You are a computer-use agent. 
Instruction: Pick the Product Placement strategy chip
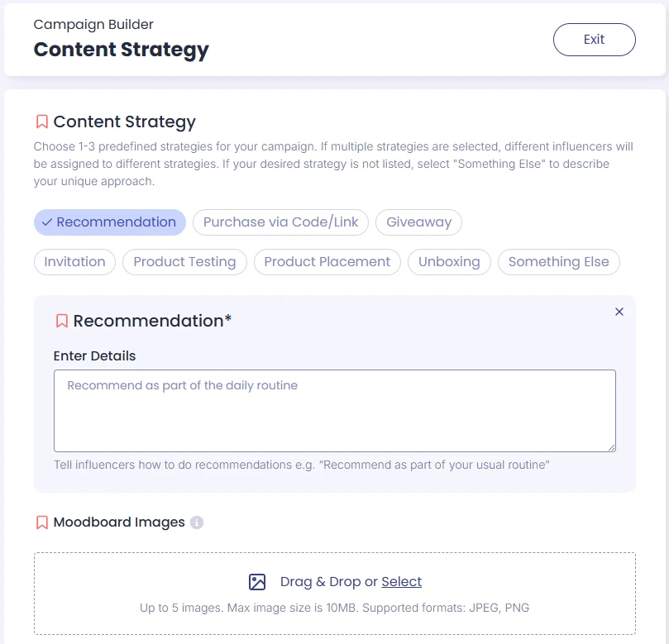(x=327, y=262)
